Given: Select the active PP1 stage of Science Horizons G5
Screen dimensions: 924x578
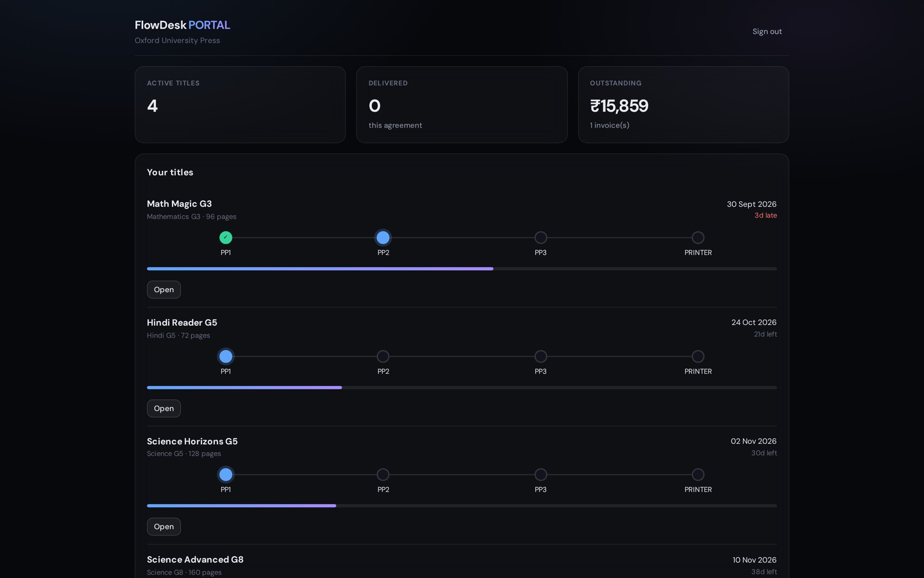Looking at the screenshot, I should (225, 474).
